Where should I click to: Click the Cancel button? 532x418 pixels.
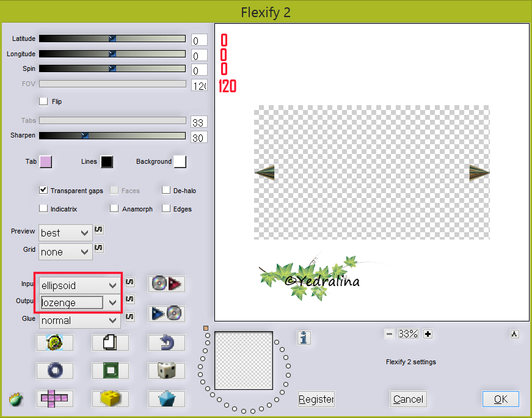coord(408,399)
